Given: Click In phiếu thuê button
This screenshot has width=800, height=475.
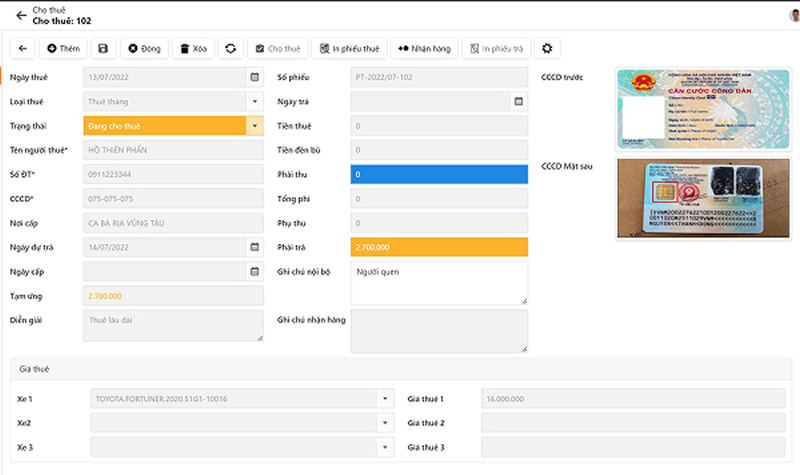Looking at the screenshot, I should 349,48.
